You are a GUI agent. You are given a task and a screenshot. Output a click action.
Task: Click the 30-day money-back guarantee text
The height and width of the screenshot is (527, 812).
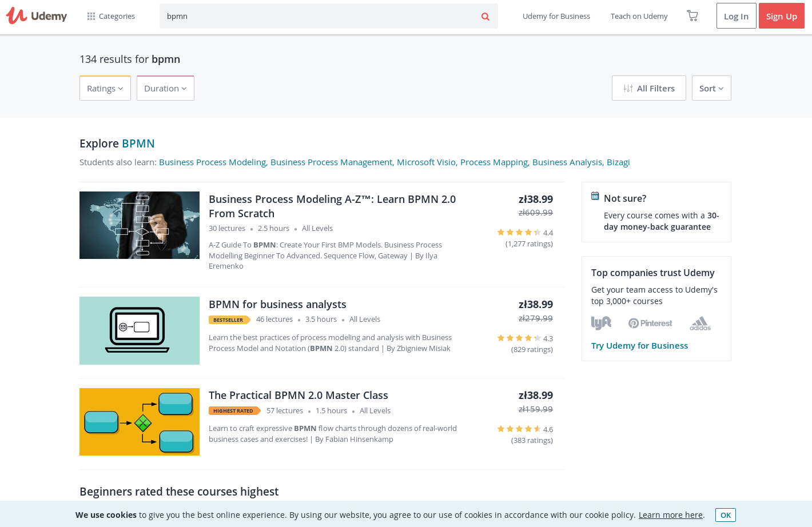click(662, 221)
